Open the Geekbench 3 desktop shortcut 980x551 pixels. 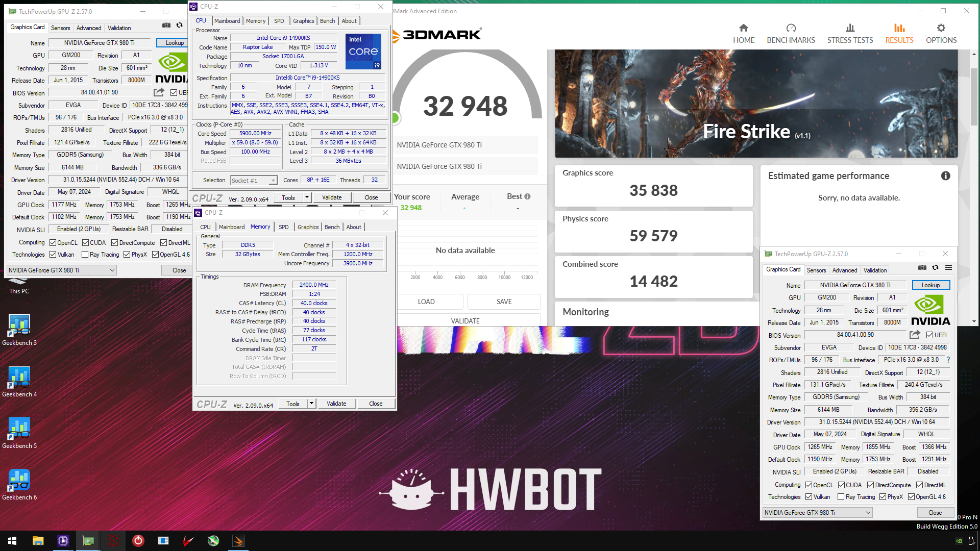[19, 330]
